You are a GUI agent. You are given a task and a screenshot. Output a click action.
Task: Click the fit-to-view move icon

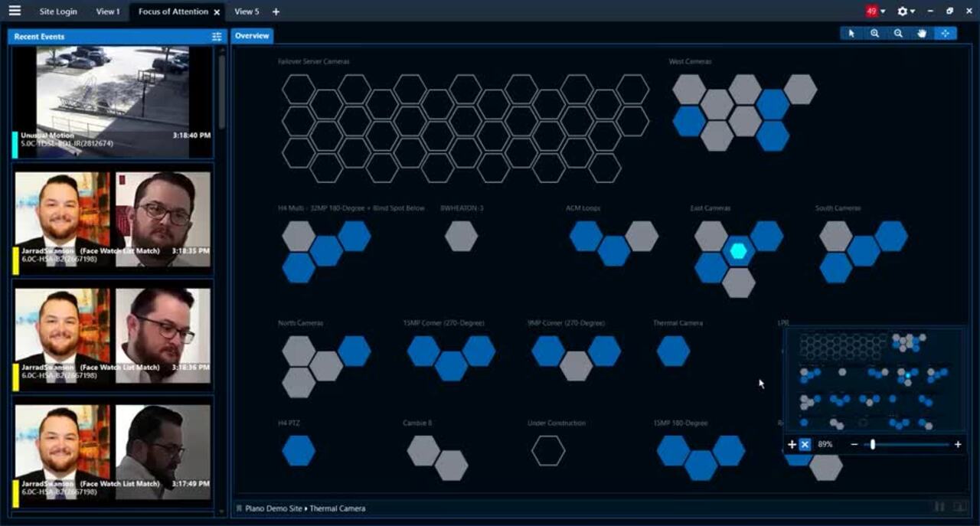pos(946,34)
